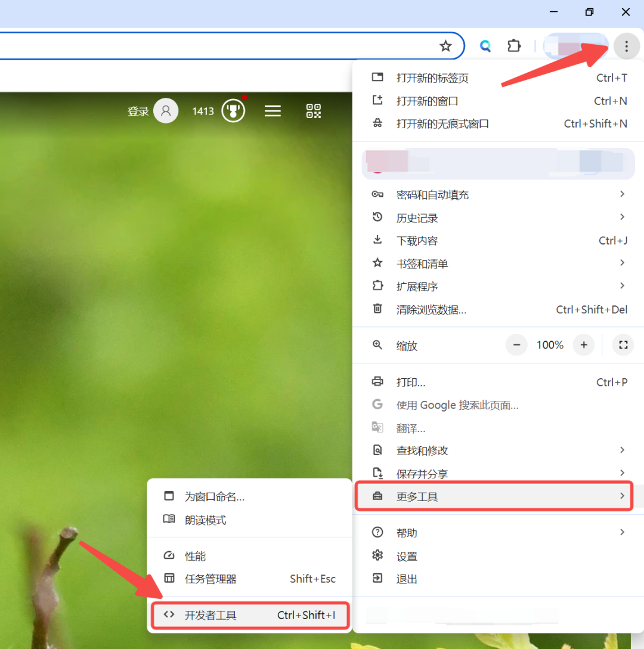The image size is (644, 649).
Task: Click the 登录 login link
Action: [138, 112]
